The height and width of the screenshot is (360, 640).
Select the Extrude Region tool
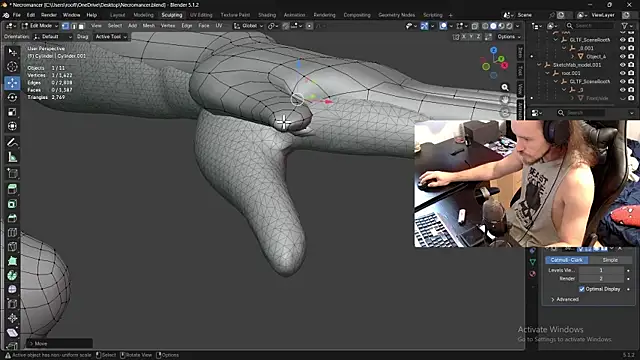click(x=12, y=189)
